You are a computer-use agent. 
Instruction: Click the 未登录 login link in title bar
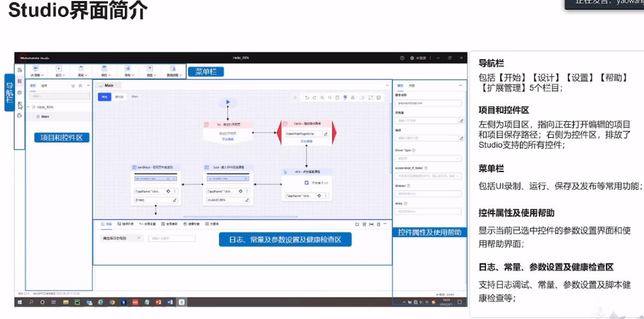click(419, 58)
